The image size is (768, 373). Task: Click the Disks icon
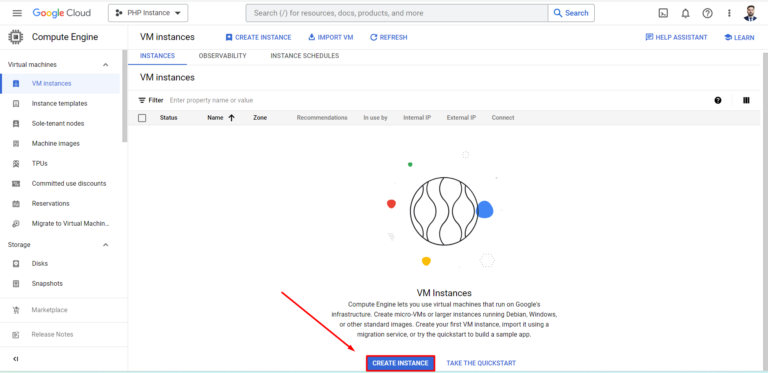(x=16, y=263)
